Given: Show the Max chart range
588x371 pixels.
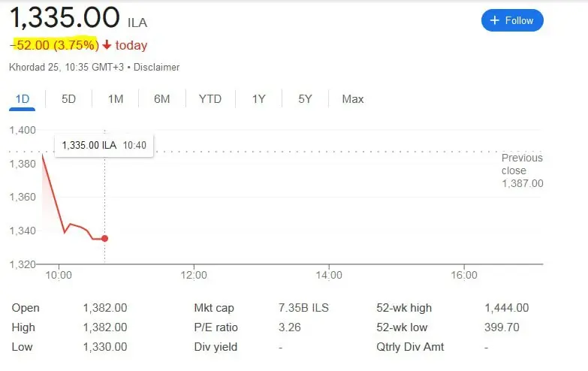Looking at the screenshot, I should pos(352,99).
